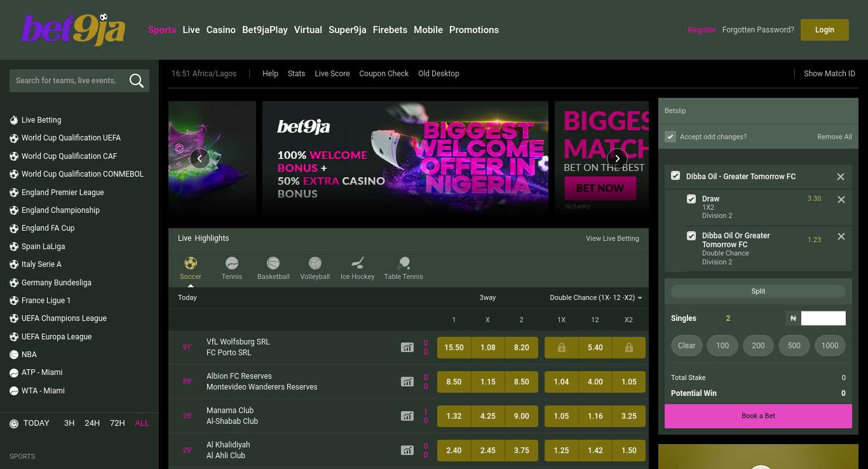This screenshot has height=469, width=868.
Task: Select the Ice Hockey sport icon
Action: coord(357,268)
